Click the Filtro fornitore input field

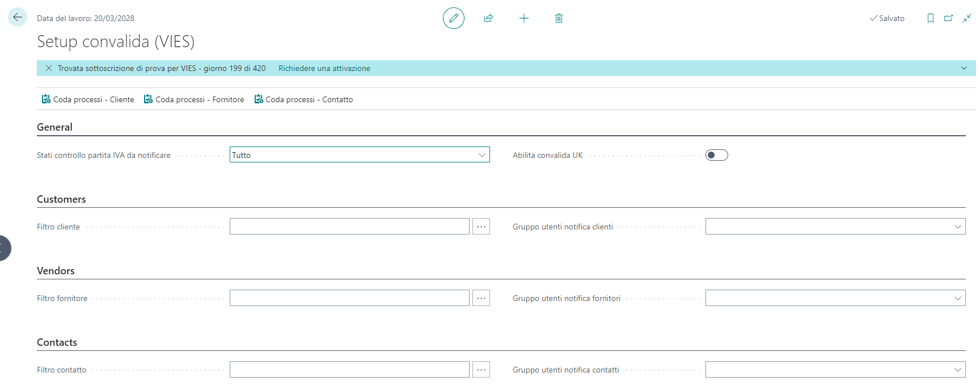coord(349,298)
